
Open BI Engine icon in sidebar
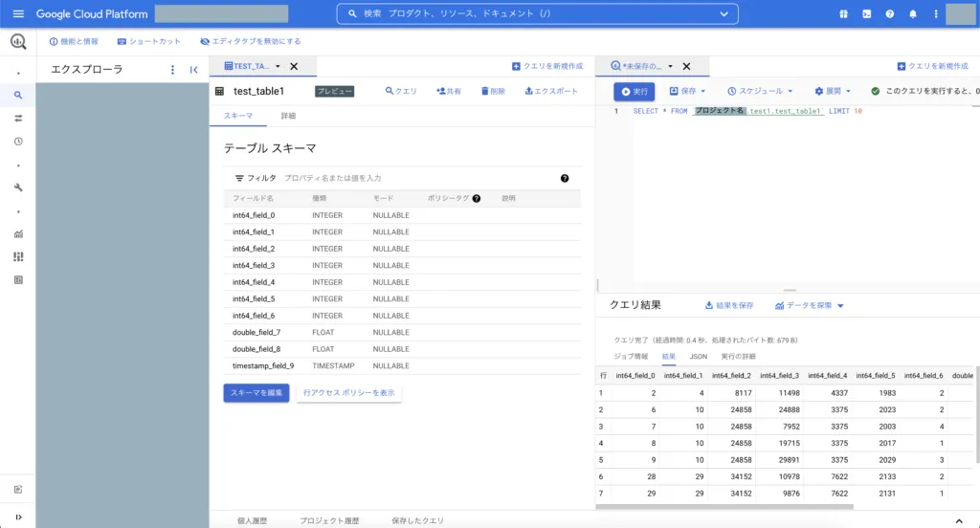(x=18, y=280)
